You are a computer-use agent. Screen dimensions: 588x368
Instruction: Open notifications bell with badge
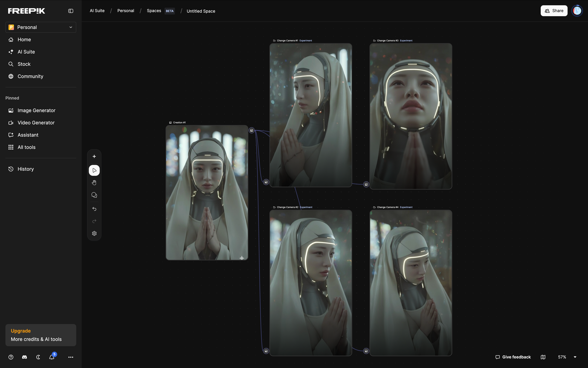52,357
